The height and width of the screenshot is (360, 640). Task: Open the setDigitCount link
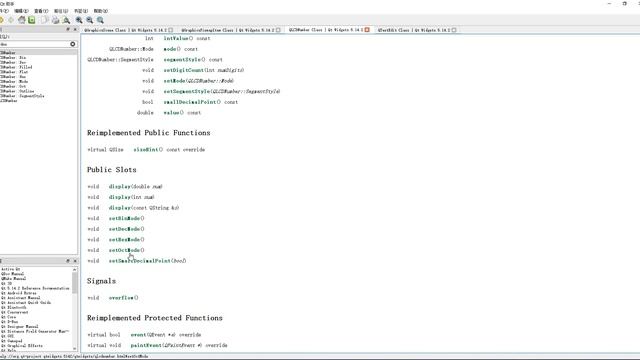184,70
